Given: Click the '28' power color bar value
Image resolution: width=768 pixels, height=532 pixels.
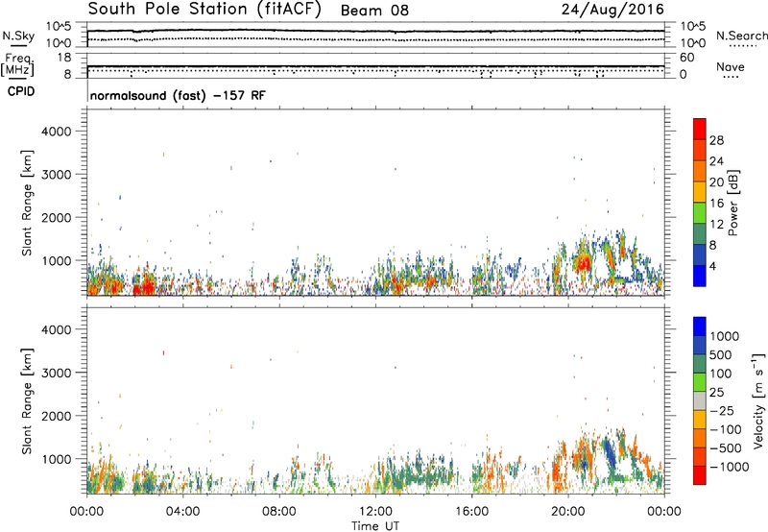Looking at the screenshot, I should point(716,140).
